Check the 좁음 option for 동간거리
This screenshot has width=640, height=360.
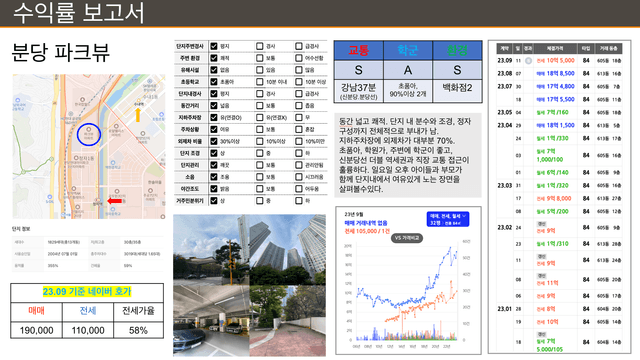coord(299,105)
